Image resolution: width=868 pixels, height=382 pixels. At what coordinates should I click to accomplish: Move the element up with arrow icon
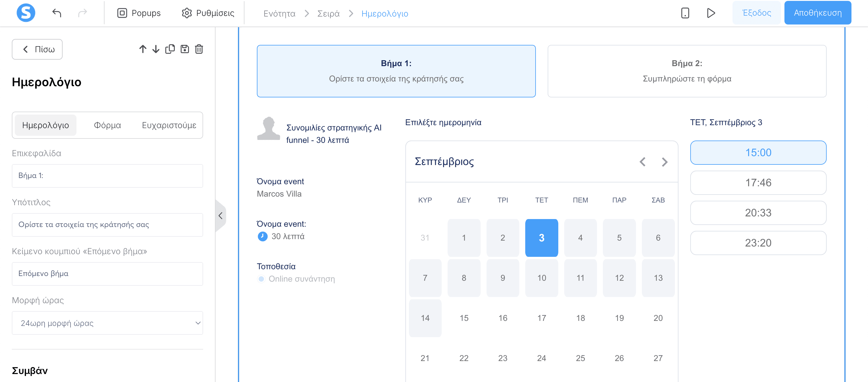143,49
